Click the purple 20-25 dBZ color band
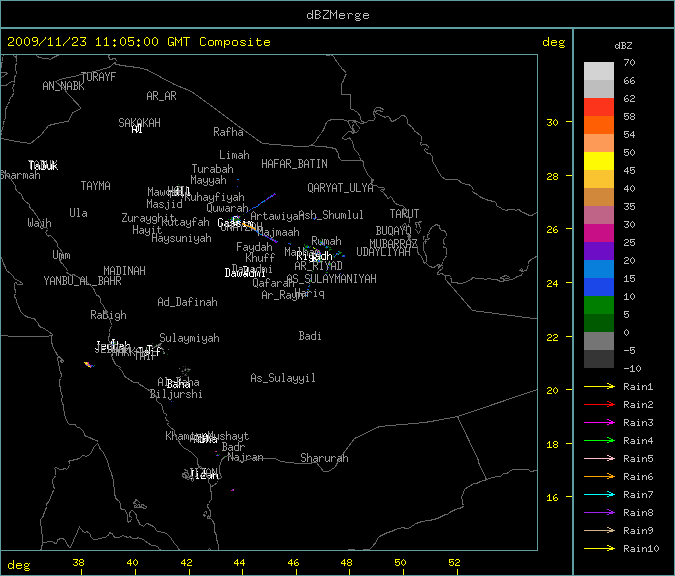Image resolution: width=675 pixels, height=576 pixels. click(599, 250)
